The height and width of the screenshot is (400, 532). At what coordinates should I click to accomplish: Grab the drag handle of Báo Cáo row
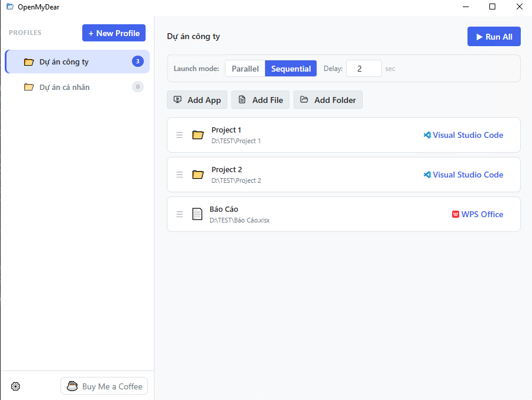179,214
